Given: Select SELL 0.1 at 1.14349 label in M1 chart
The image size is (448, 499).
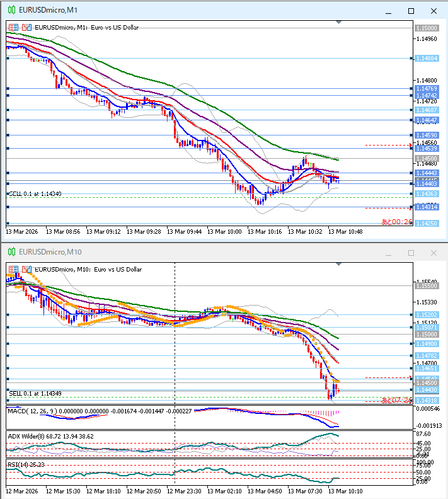Looking at the screenshot, I should coord(35,193).
